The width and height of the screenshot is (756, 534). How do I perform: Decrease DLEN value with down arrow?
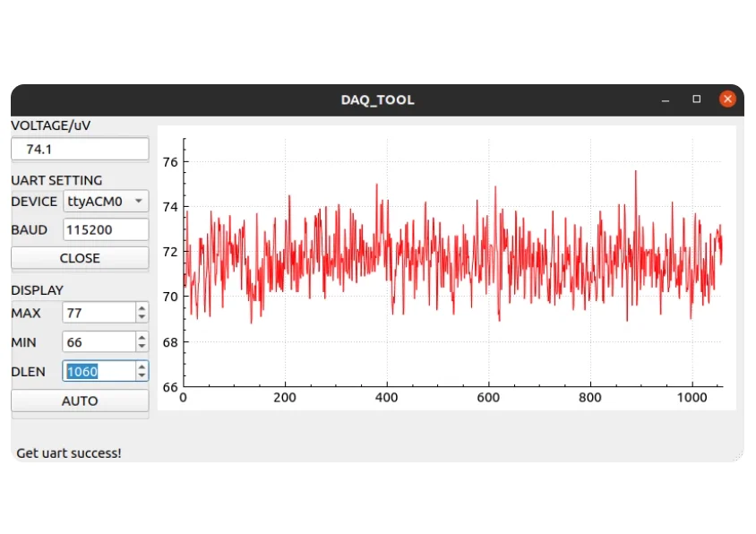(142, 375)
